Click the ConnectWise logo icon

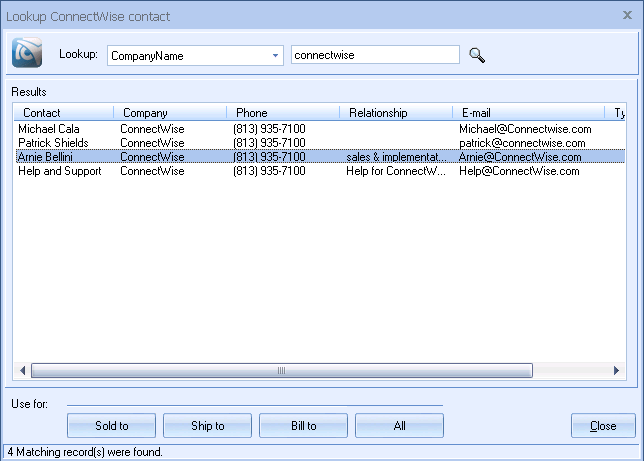(x=27, y=53)
